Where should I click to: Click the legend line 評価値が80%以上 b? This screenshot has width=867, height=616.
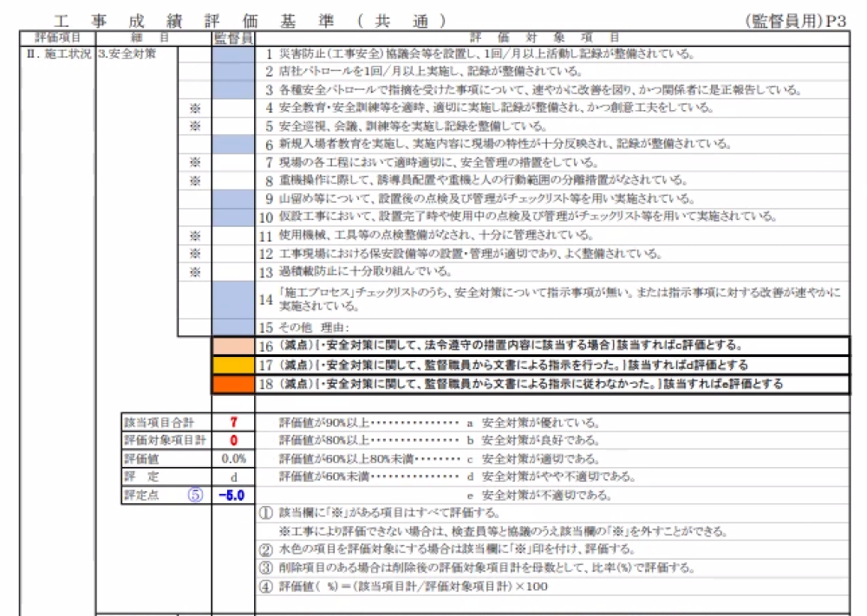tap(440, 441)
